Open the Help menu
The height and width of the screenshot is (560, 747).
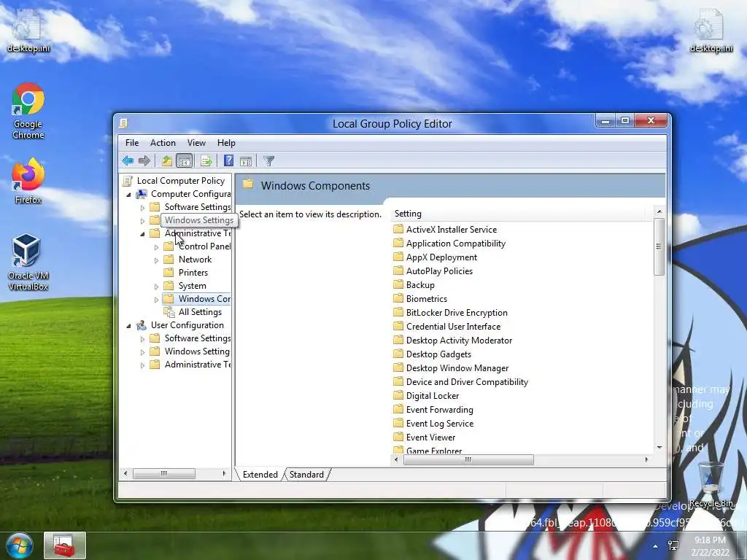(x=226, y=143)
